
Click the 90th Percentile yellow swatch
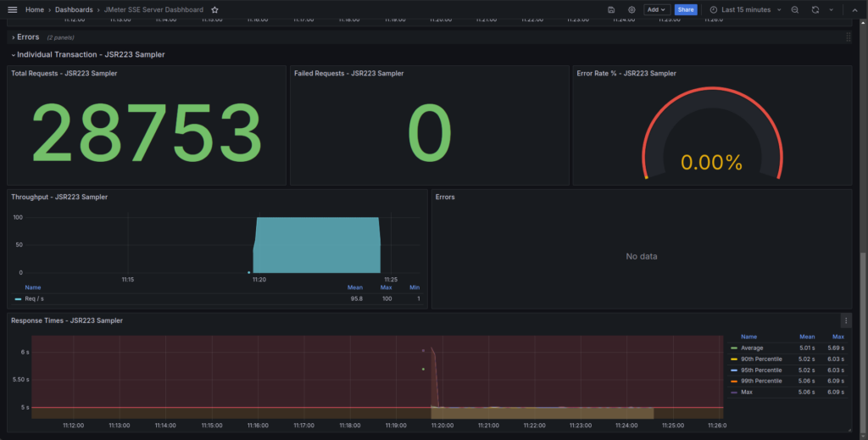[x=734, y=359]
